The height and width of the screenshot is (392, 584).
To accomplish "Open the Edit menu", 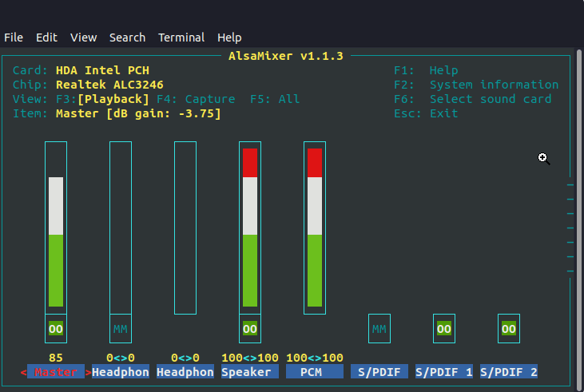I will pos(46,38).
